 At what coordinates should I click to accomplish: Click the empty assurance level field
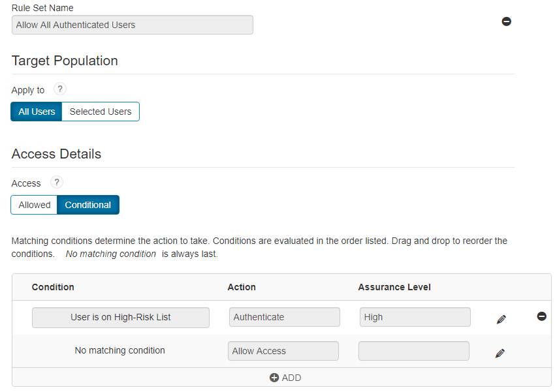[x=413, y=351]
